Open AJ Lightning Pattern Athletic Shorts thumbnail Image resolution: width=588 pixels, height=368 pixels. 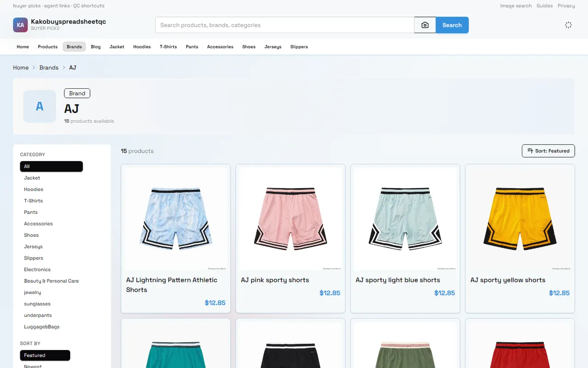coord(175,219)
